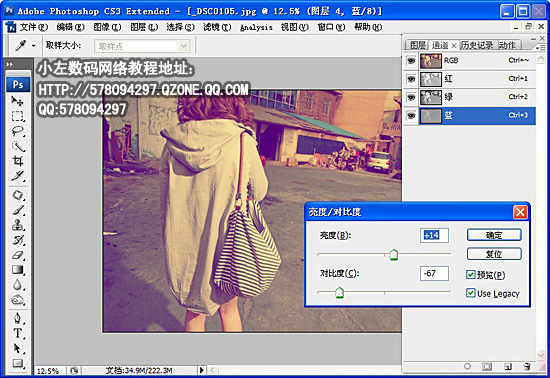Viewport: 550px width, 378px height.
Task: Uncheck the 预览(P) checkbox
Action: (470, 275)
